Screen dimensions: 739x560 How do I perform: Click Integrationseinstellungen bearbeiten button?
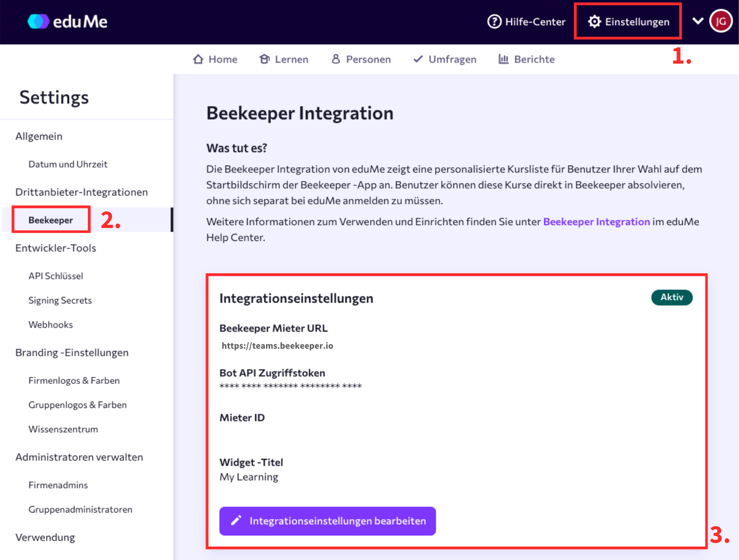pyautogui.click(x=327, y=521)
